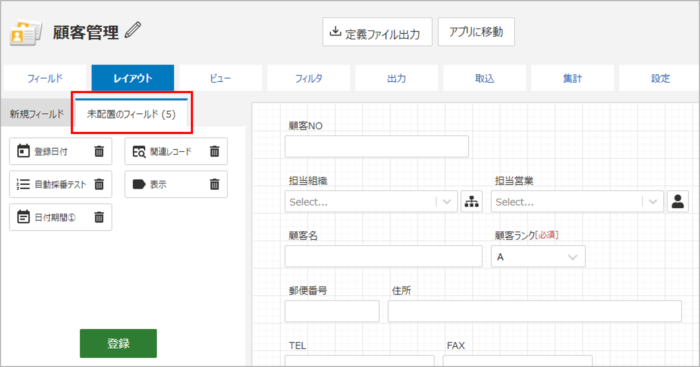
Task: Click the FAX field label
Action: 455,346
